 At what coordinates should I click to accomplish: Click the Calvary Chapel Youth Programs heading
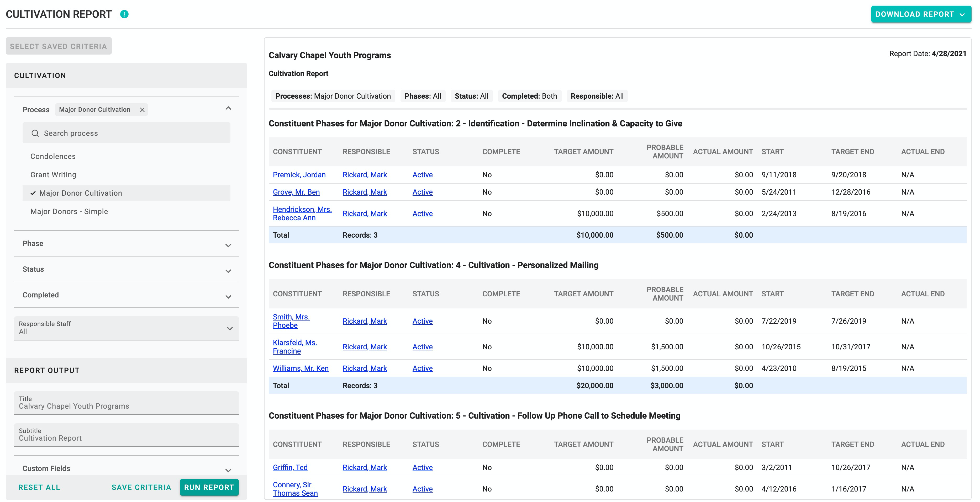(x=329, y=55)
